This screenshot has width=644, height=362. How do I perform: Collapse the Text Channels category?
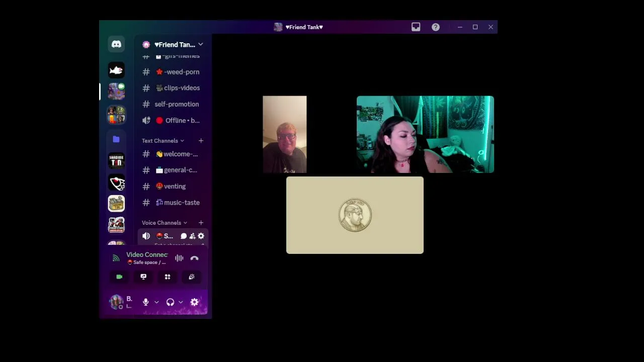tap(163, 141)
